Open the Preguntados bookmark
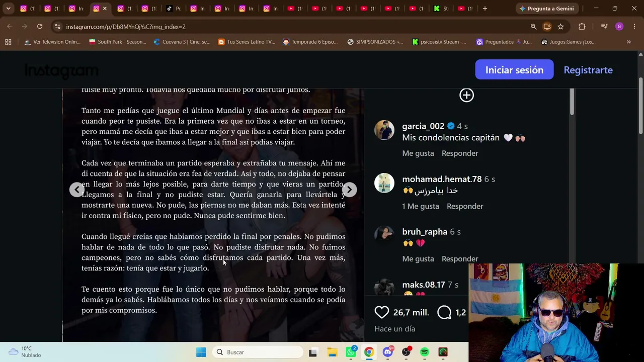The width and height of the screenshot is (644, 362). tap(504, 42)
